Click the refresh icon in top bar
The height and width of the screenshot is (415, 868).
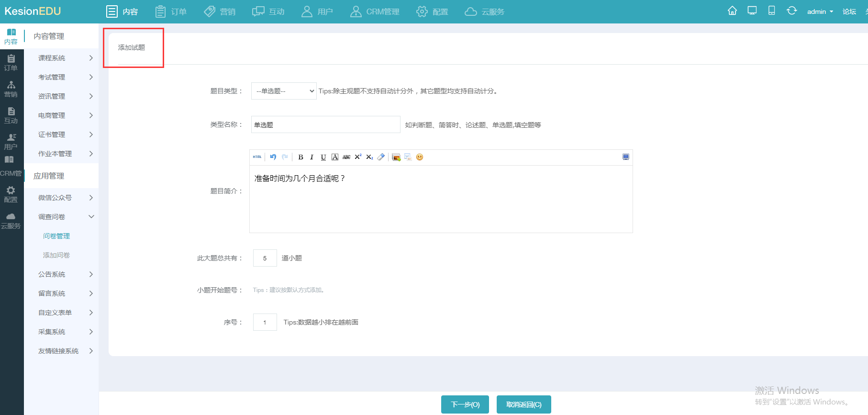791,11
